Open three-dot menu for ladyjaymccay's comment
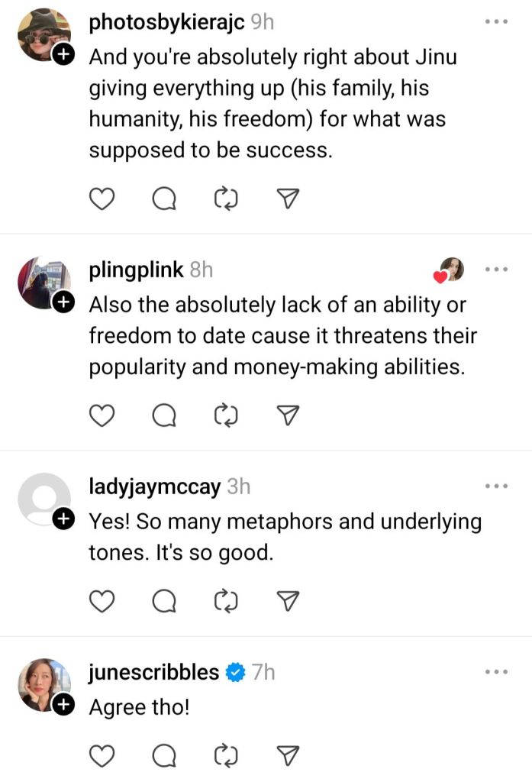The width and height of the screenshot is (532, 782). click(x=496, y=486)
